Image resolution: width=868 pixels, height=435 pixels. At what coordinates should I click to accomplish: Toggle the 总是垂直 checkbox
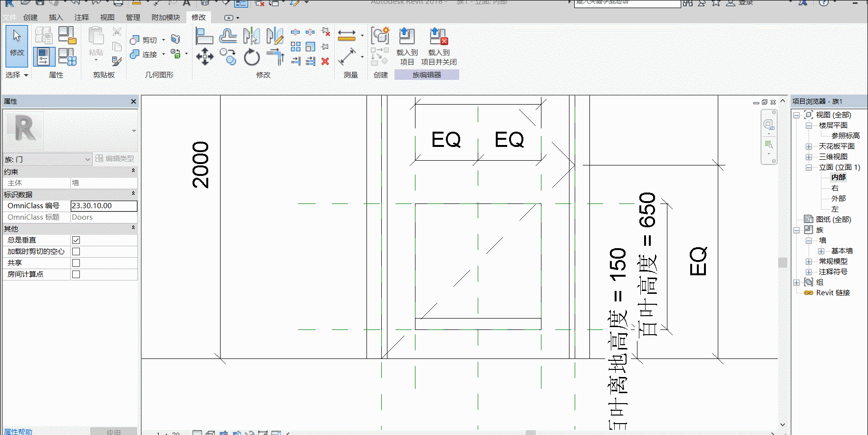[76, 240]
